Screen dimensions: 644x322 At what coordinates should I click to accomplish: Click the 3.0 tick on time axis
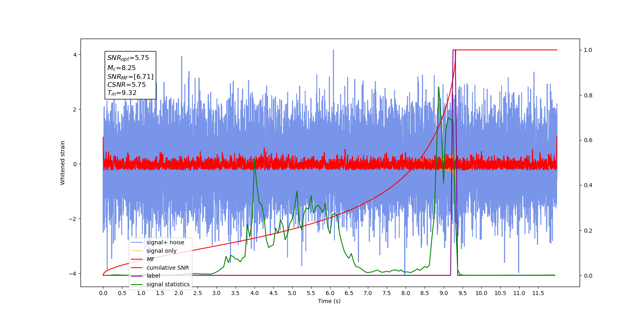(x=217, y=293)
